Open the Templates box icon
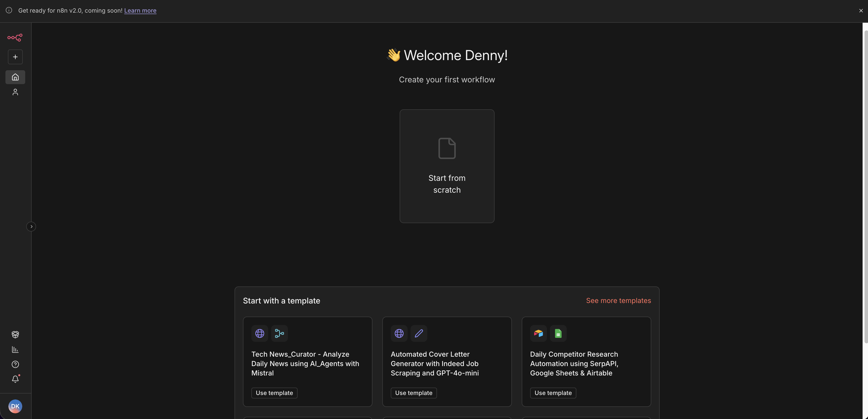This screenshot has height=419, width=868. click(15, 334)
